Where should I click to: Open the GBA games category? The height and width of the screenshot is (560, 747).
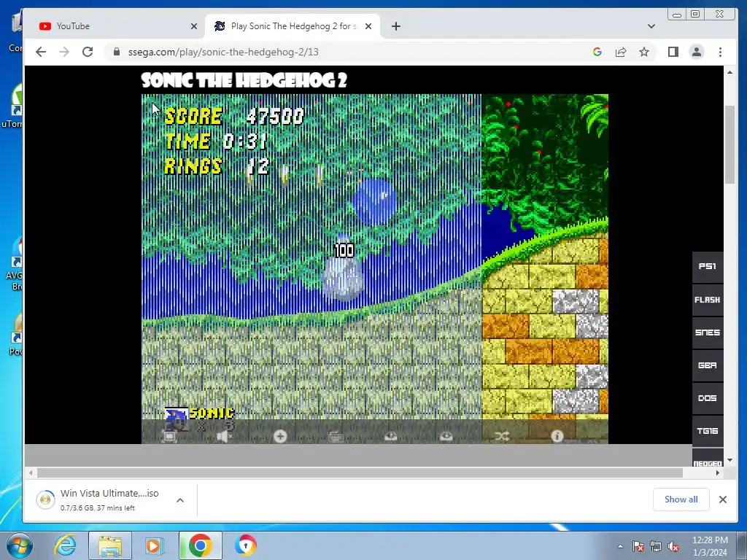(x=708, y=365)
